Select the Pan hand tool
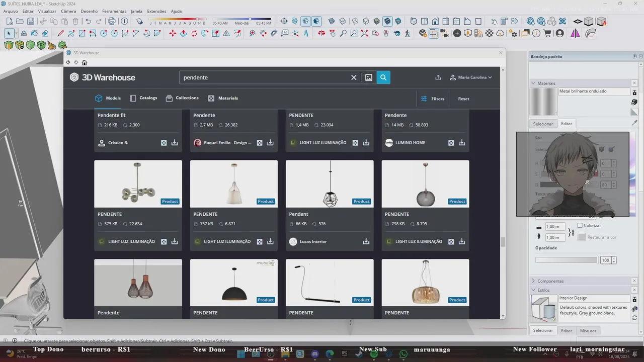644x362 pixels. 332,33
